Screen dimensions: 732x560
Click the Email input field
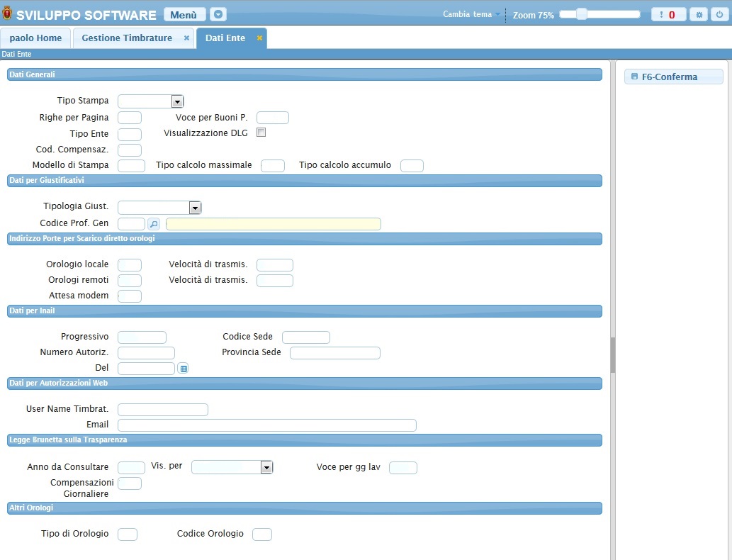coord(266,425)
